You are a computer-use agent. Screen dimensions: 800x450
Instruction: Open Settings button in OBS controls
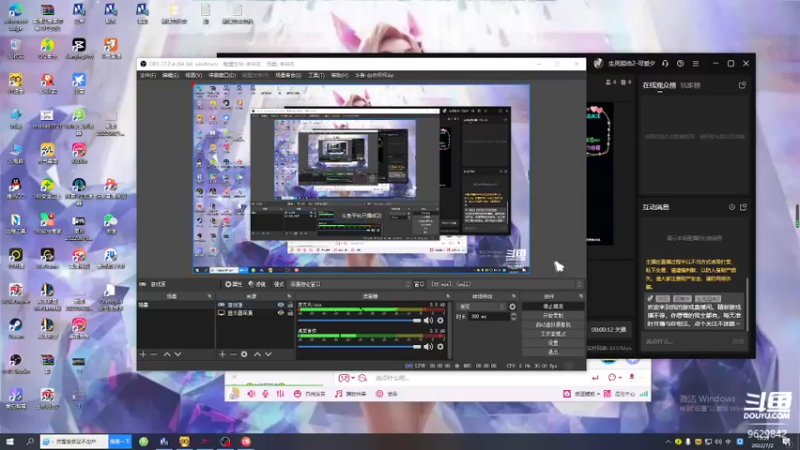[x=553, y=343]
